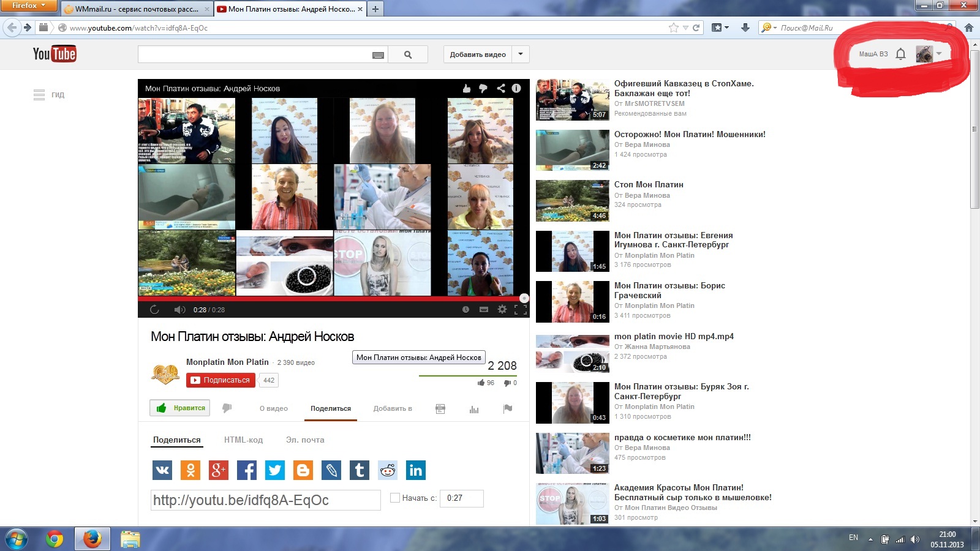Image resolution: width=980 pixels, height=551 pixels.
Task: Click the Добавить видео upload button
Action: click(478, 54)
